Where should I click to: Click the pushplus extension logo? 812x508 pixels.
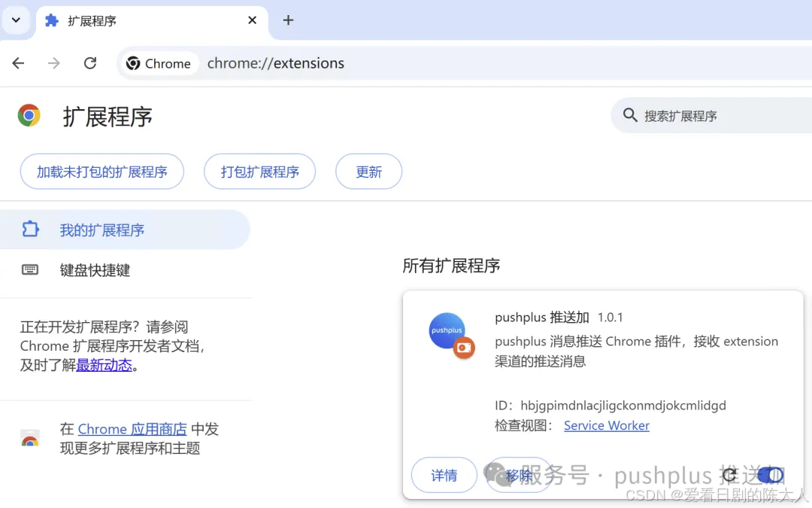(447, 330)
